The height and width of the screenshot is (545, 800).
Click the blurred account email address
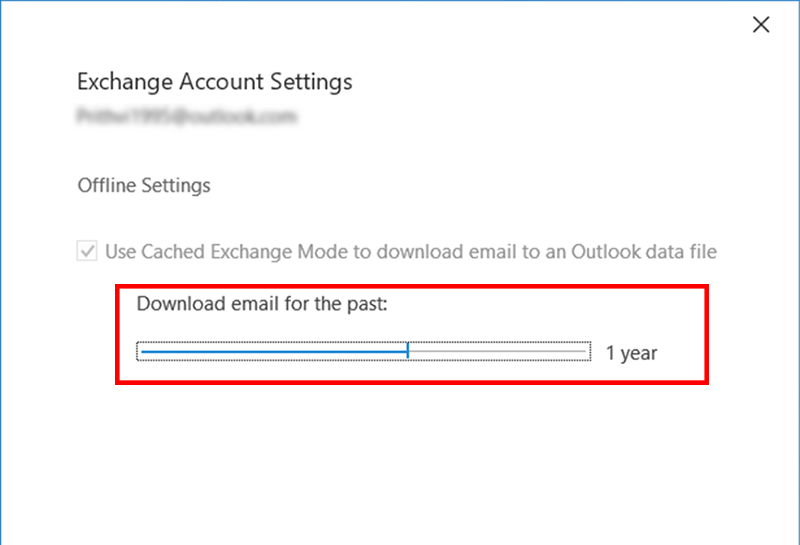[188, 117]
